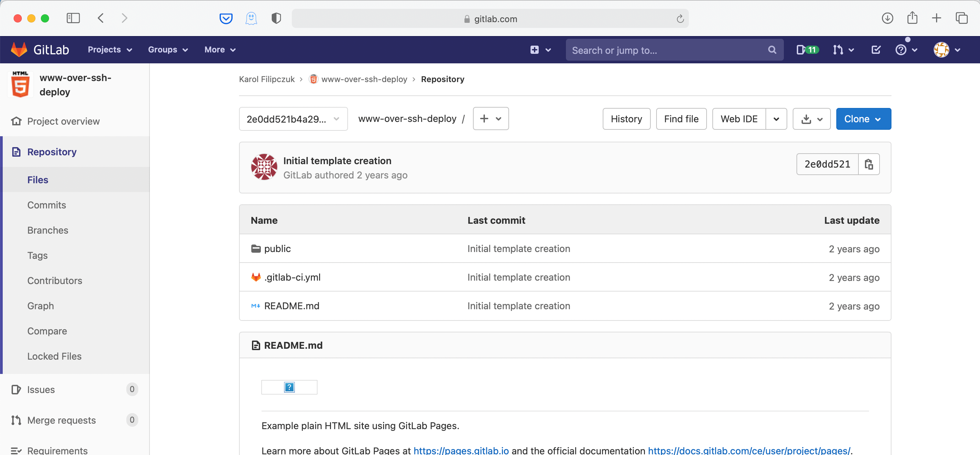Screen dimensions: 980x455
Task: Open the .gitlab-ci.yml file
Action: 292,277
